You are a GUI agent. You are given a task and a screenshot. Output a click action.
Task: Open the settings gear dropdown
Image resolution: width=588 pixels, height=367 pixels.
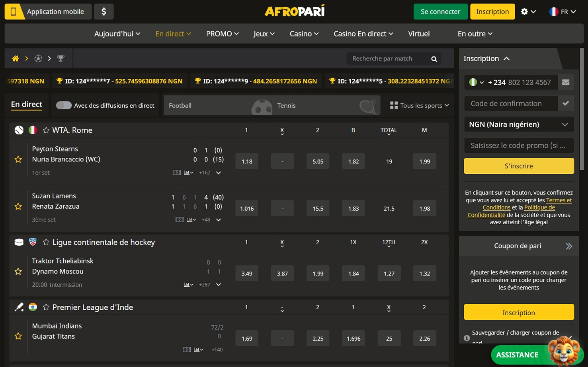point(528,12)
